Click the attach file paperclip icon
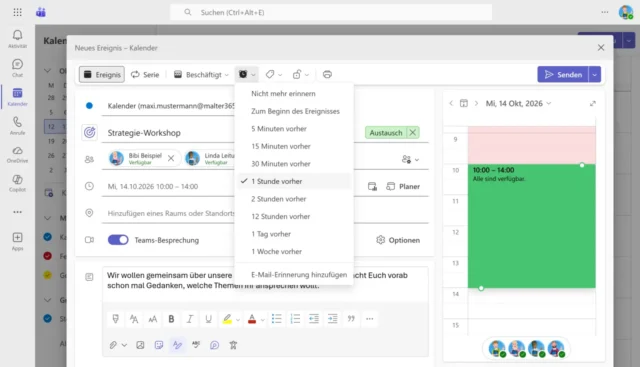 [x=113, y=345]
